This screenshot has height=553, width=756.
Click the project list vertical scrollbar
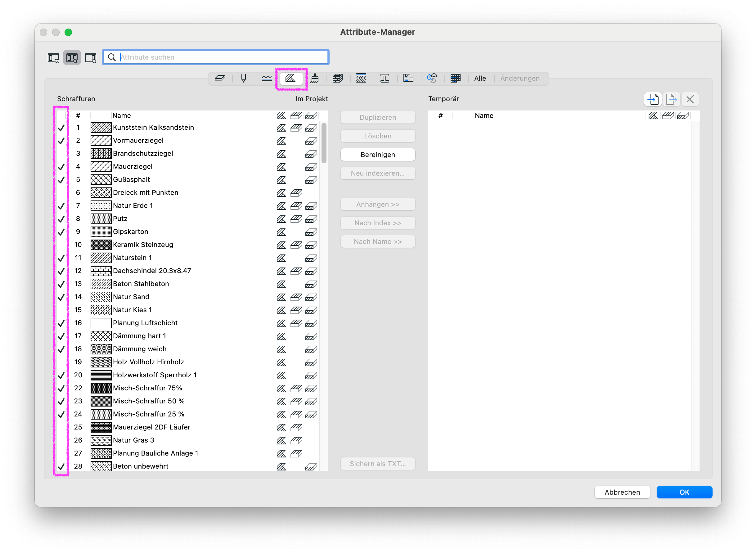324,143
